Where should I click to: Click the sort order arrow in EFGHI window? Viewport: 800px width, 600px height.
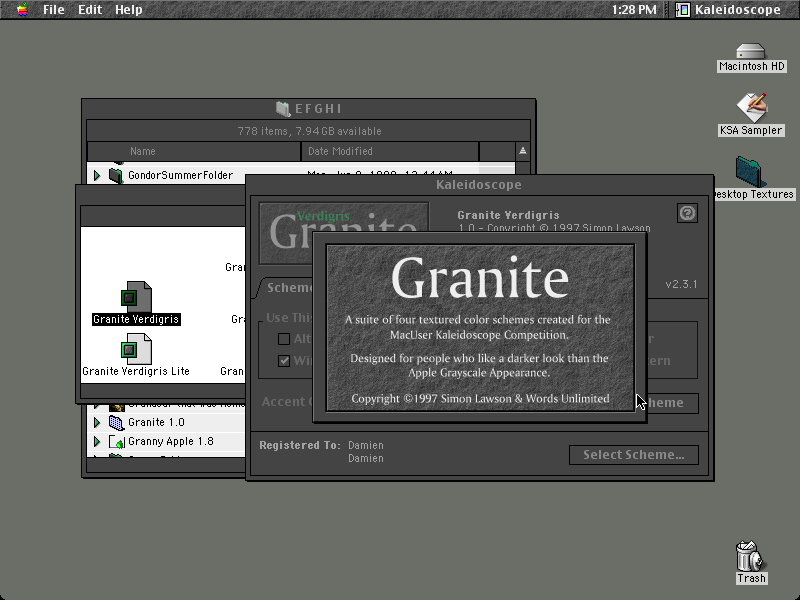tap(522, 151)
